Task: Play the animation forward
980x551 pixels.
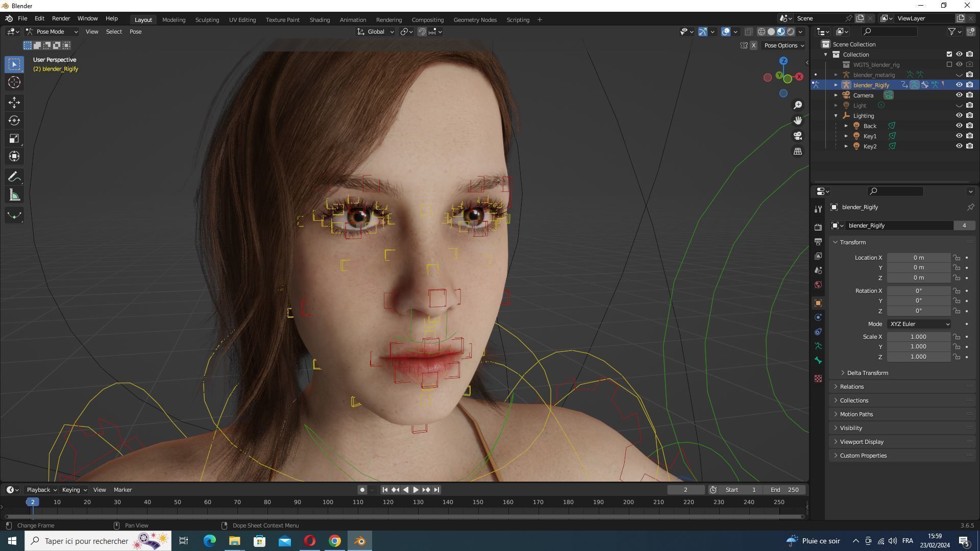Action: click(x=415, y=490)
